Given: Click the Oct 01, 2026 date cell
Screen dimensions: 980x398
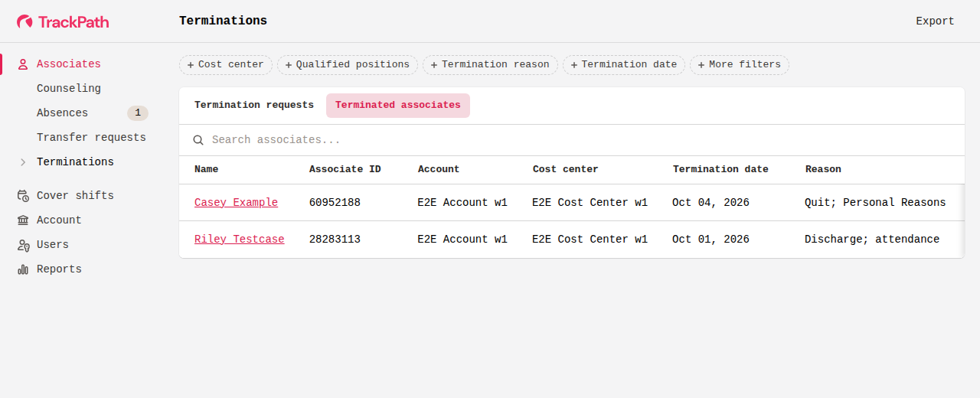Looking at the screenshot, I should [x=710, y=240].
